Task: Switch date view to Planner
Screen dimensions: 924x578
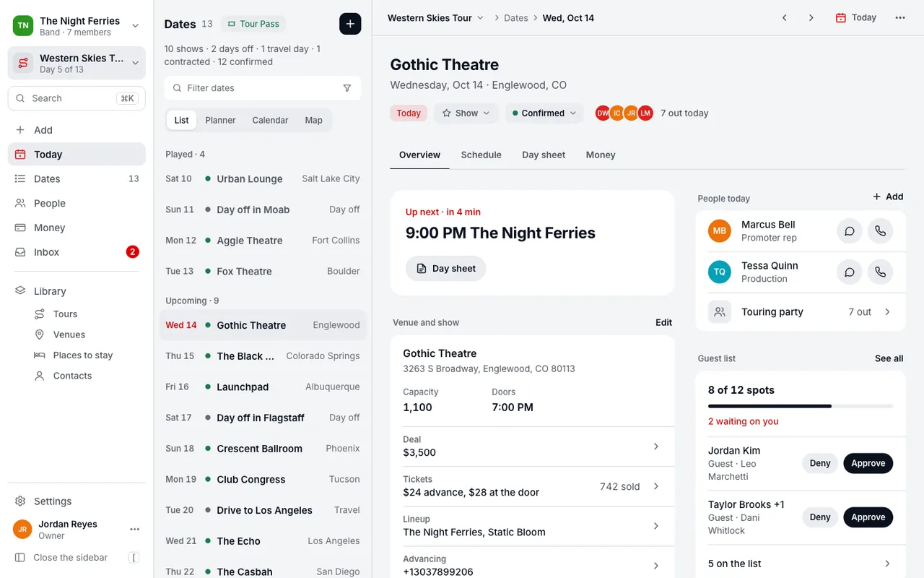Action: [220, 121]
